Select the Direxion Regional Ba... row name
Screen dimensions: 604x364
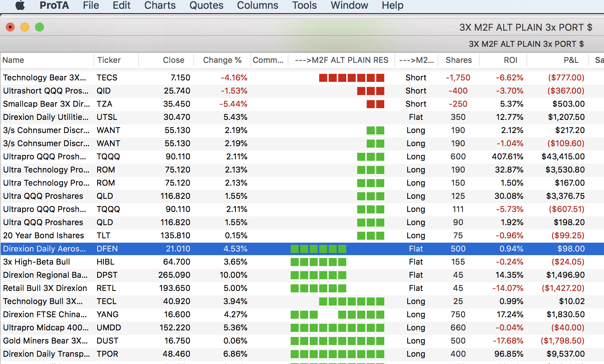(45, 275)
